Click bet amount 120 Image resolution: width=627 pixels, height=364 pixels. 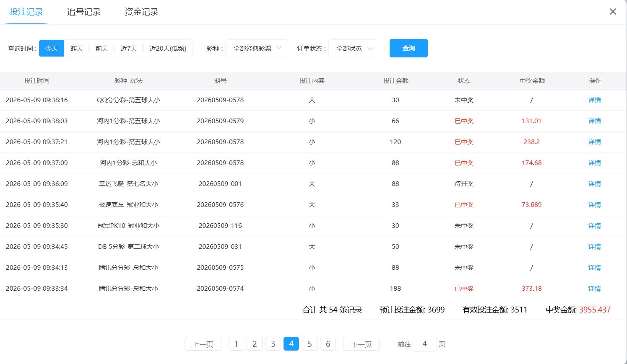395,142
